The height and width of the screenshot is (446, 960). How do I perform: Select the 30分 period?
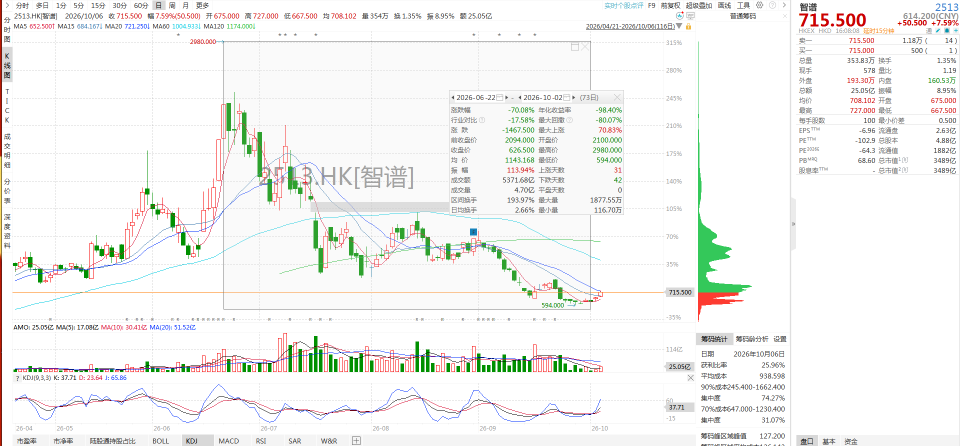tap(120, 5)
